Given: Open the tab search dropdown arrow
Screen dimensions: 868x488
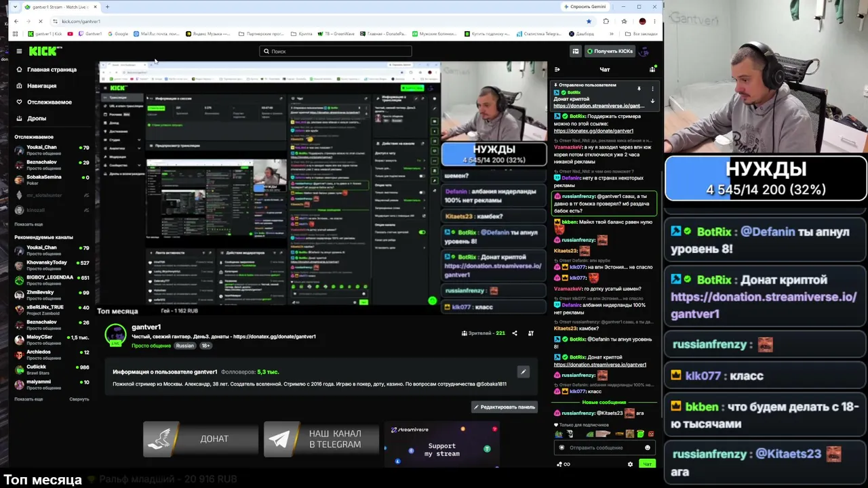Looking at the screenshot, I should 15,7.
